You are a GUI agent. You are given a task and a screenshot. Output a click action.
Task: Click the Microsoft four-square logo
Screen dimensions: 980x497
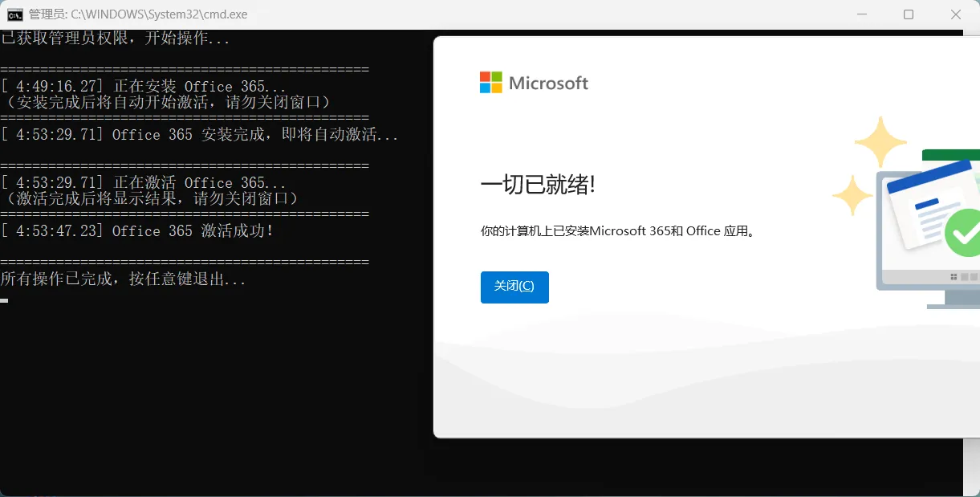[x=490, y=81]
